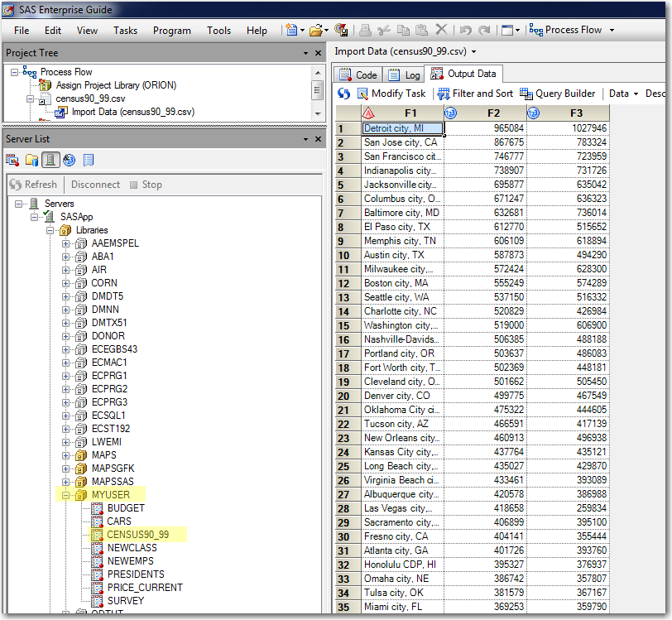This screenshot has height=620, width=672.
Task: Click the Open folder toolbar icon
Action: click(x=315, y=31)
